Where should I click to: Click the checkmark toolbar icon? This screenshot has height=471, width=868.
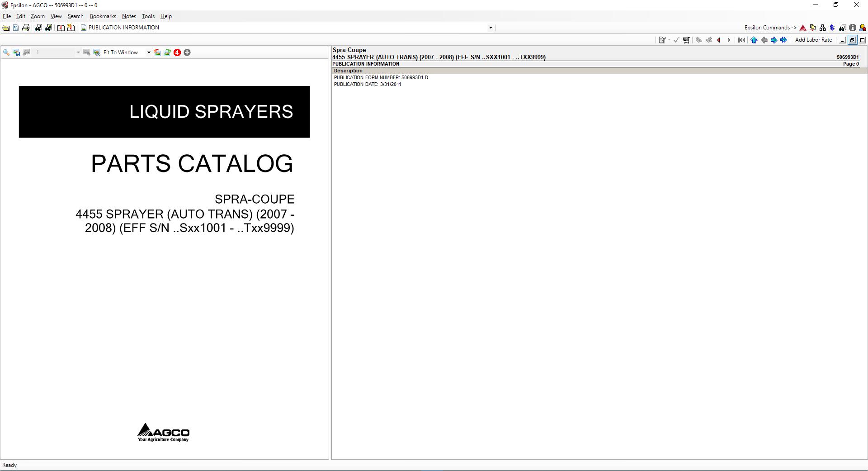click(676, 40)
